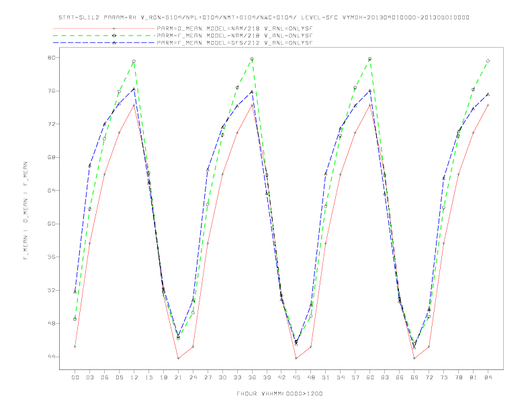Select the green F_MEAN NAM/218 legend label
Viewport: 532px width, 411px height.
click(234, 36)
